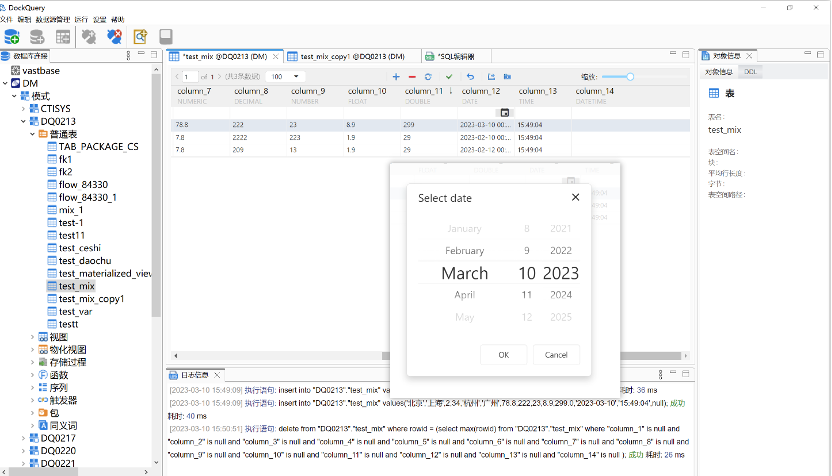Commit changes with the green checkmark icon
This screenshot has width=832, height=476.
tap(449, 77)
